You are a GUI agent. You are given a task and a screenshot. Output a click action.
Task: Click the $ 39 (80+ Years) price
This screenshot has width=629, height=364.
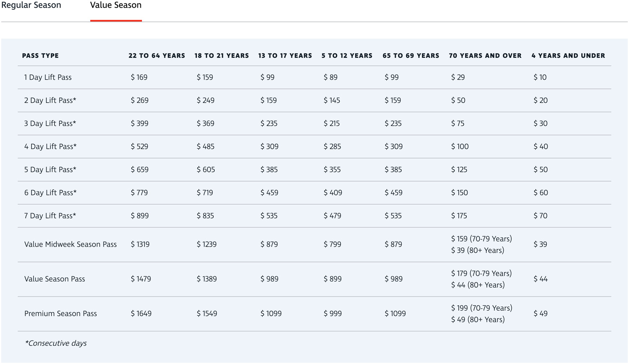click(x=478, y=250)
